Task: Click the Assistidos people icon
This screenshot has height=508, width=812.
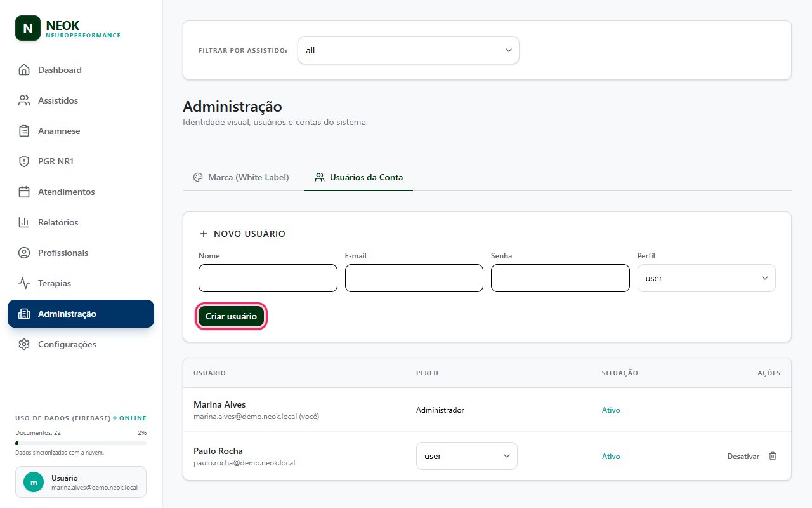Action: (24, 100)
